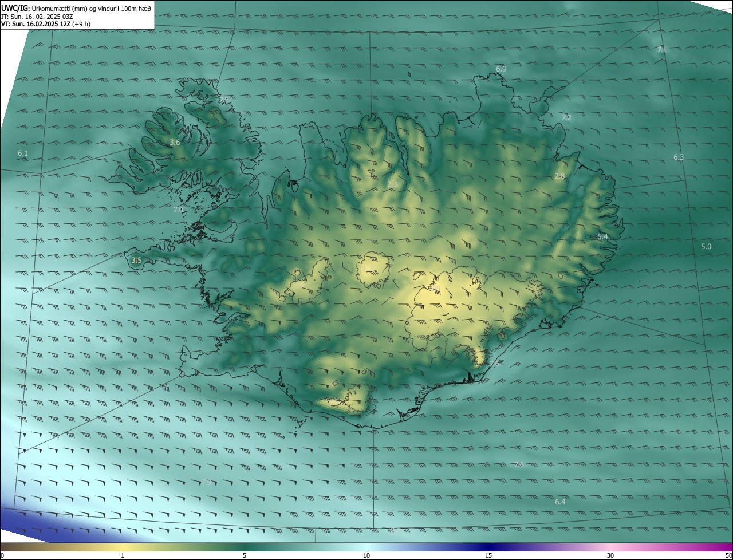
Task: Click the title text "Úrkomumætti (mm) og vindur í 100m hæð"
Action: [x=92, y=9]
